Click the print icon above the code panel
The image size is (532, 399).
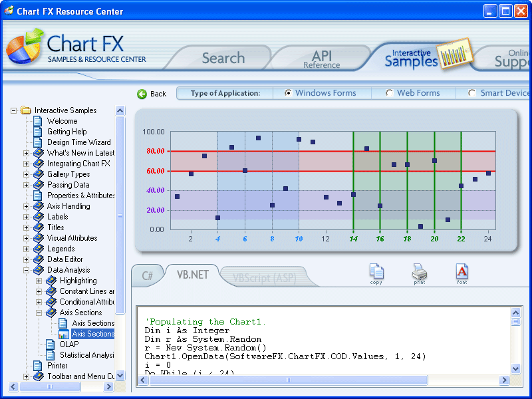pyautogui.click(x=419, y=273)
